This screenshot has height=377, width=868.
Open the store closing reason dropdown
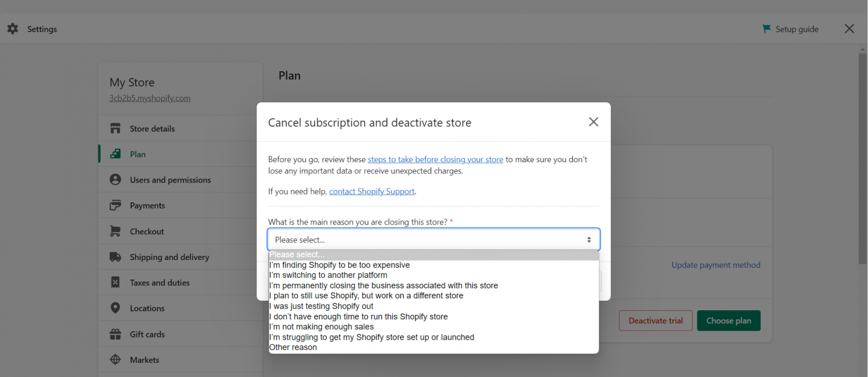[x=433, y=239]
